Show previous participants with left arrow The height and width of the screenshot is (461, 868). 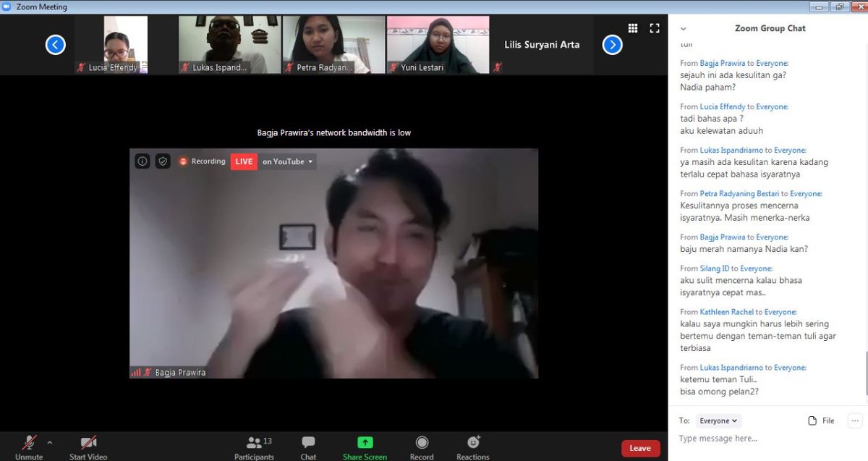click(x=56, y=45)
